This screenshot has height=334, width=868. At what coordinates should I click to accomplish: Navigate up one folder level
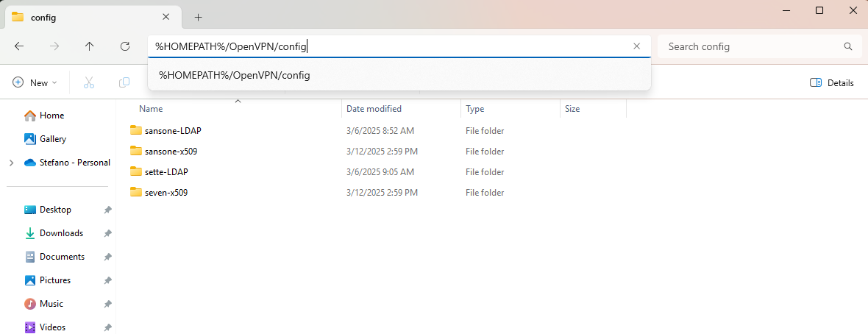coord(90,46)
